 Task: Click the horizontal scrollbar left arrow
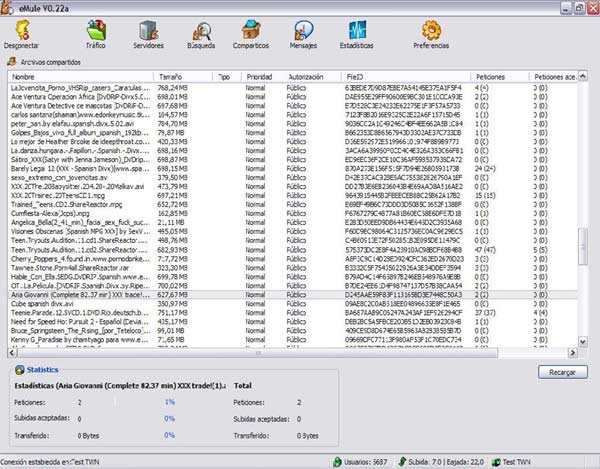pos(12,352)
